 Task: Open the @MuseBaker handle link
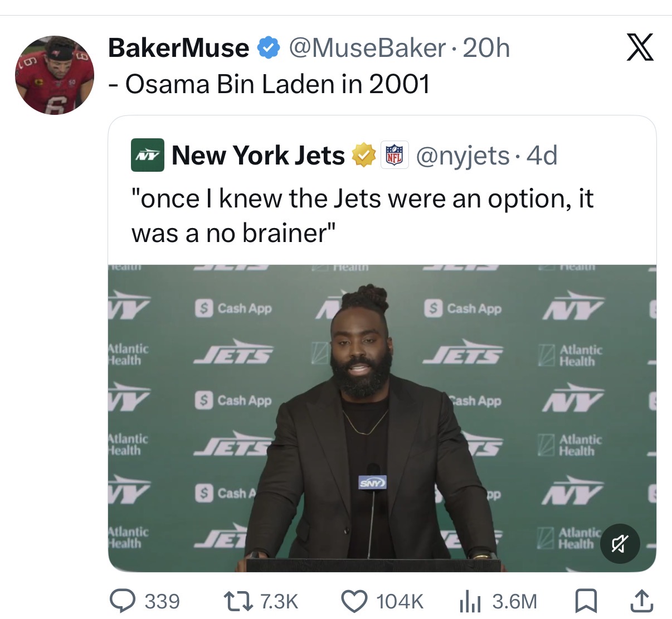click(x=367, y=48)
